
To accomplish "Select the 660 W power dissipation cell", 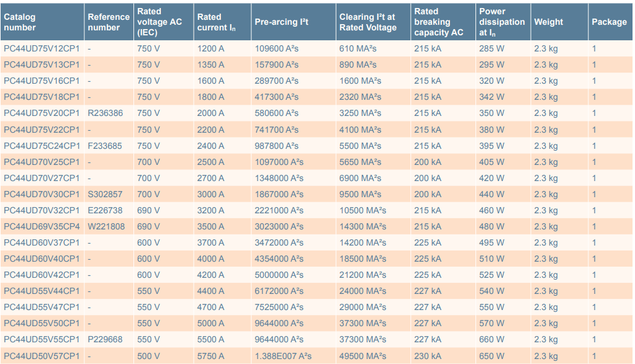I will point(492,340).
